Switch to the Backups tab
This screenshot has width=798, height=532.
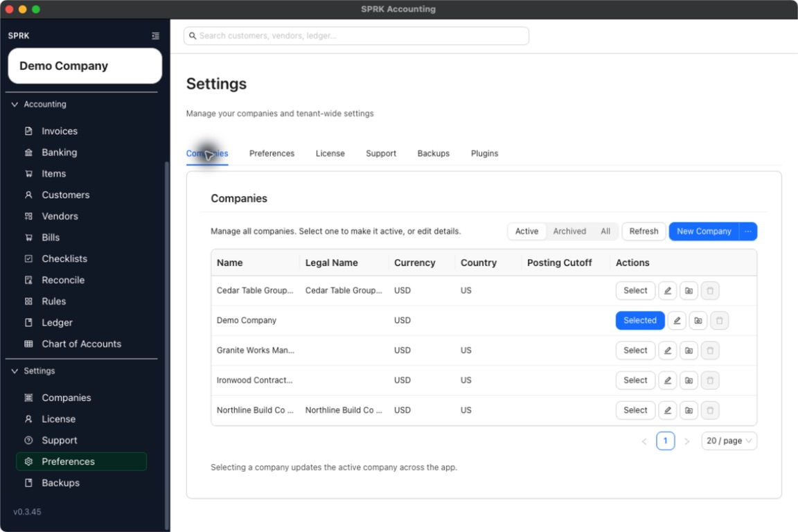click(x=434, y=154)
